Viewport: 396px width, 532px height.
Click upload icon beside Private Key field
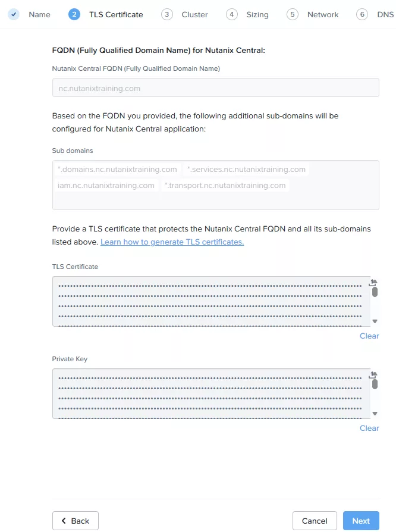373,375
